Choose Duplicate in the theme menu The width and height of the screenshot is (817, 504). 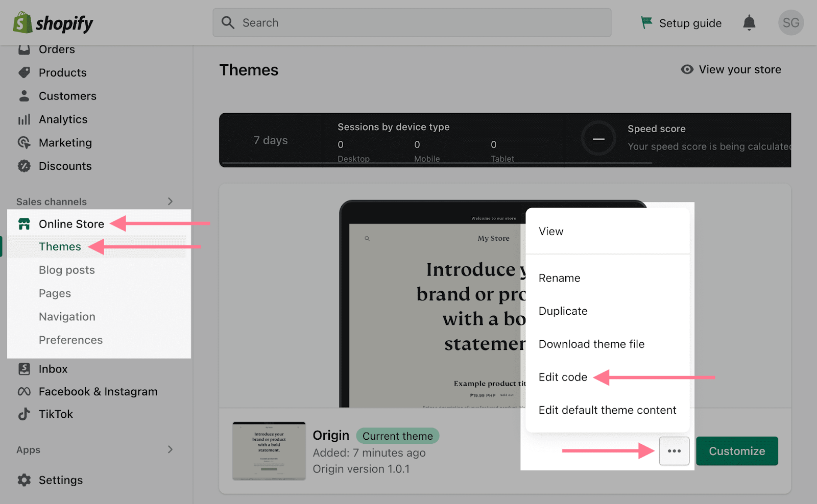click(563, 311)
